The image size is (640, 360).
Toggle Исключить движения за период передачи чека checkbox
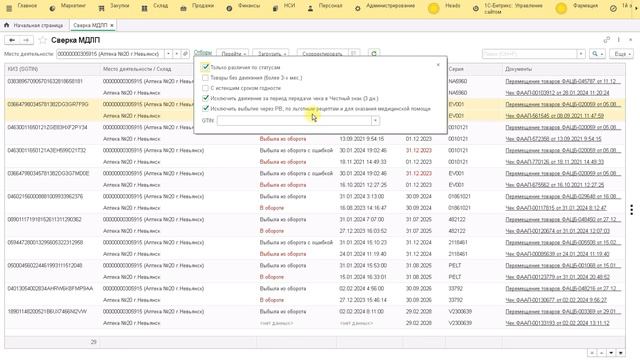coord(205,98)
